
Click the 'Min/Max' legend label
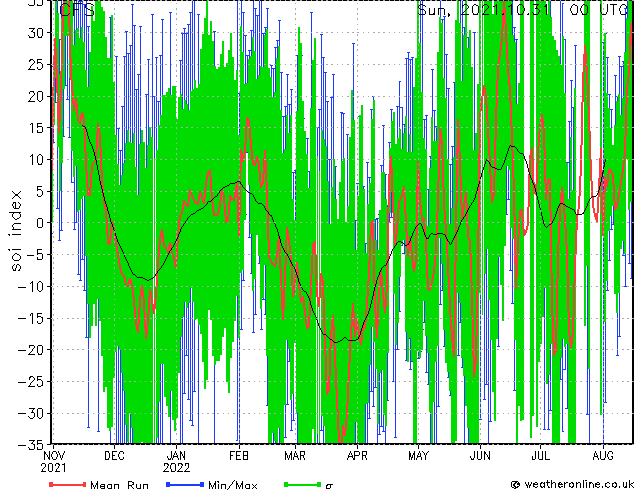(232, 485)
